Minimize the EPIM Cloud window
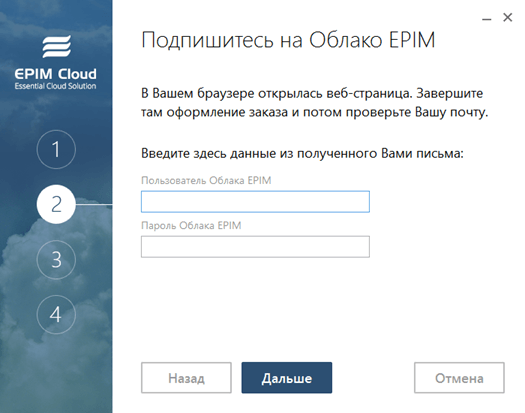525x413 pixels. 486,19
